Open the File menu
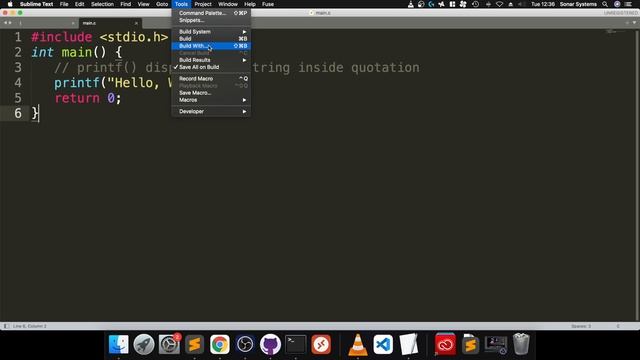The image size is (640, 360). tap(64, 4)
